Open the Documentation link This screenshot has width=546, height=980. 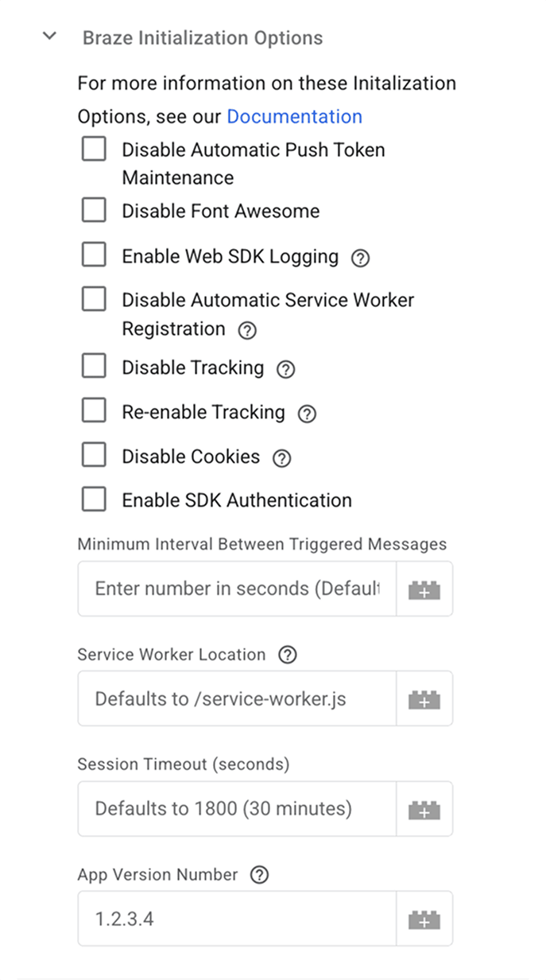[x=294, y=116]
